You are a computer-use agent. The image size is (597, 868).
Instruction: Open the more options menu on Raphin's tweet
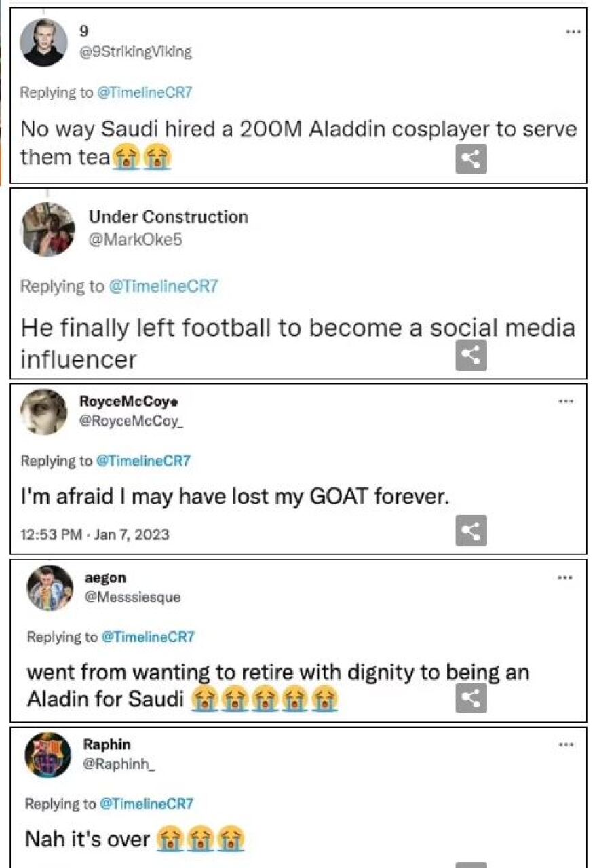[x=566, y=744]
